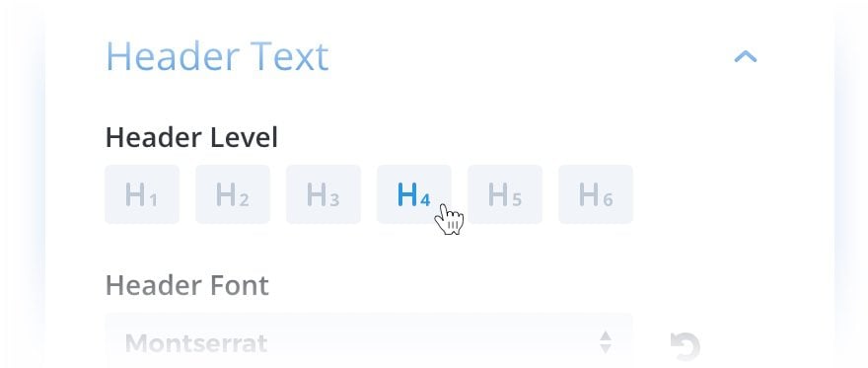Select the H1 header level
Screen dimensions: 868x368
[x=142, y=194]
